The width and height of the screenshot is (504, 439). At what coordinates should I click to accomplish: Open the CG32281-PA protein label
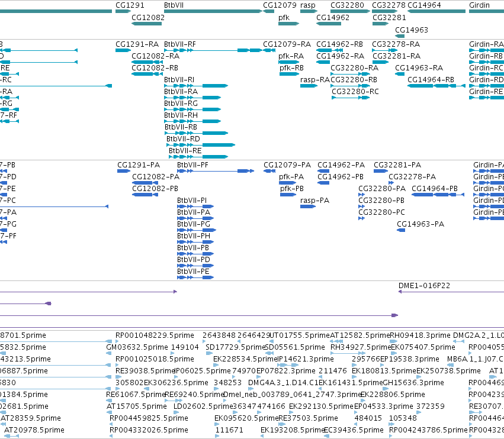[397, 164]
